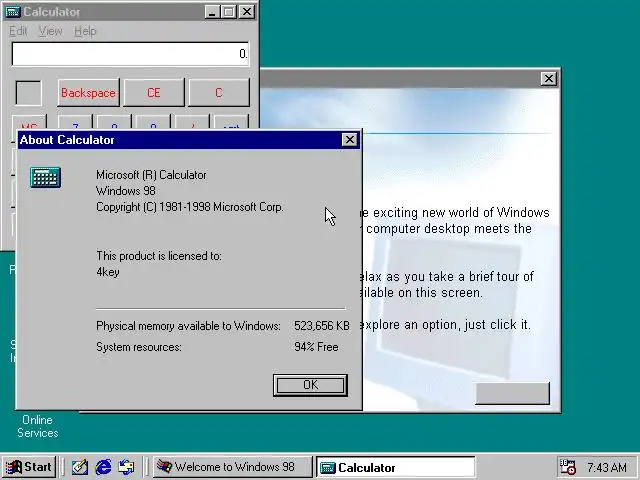Open the Help menu in Calculator
The height and width of the screenshot is (480, 640).
(85, 31)
